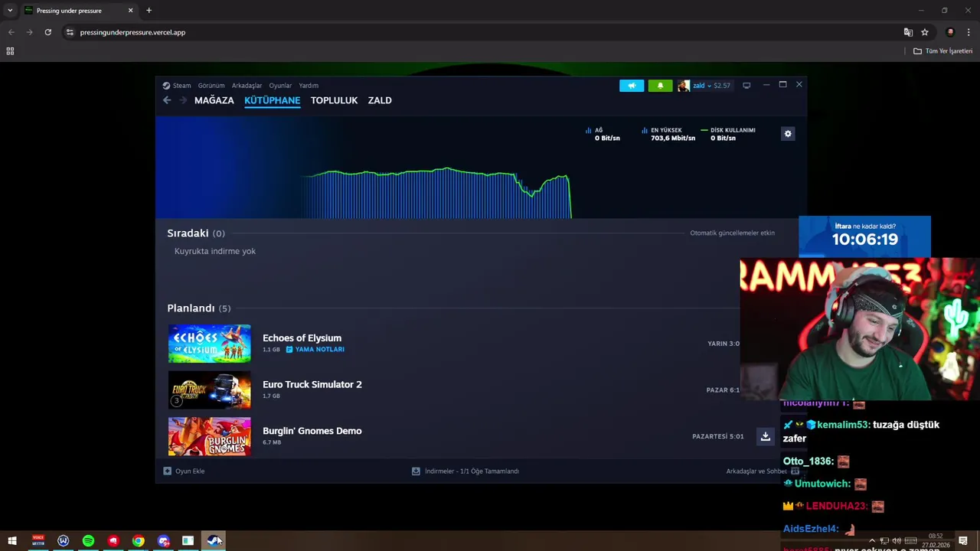
Task: Open İndirmeler status at bottom
Action: (x=465, y=471)
